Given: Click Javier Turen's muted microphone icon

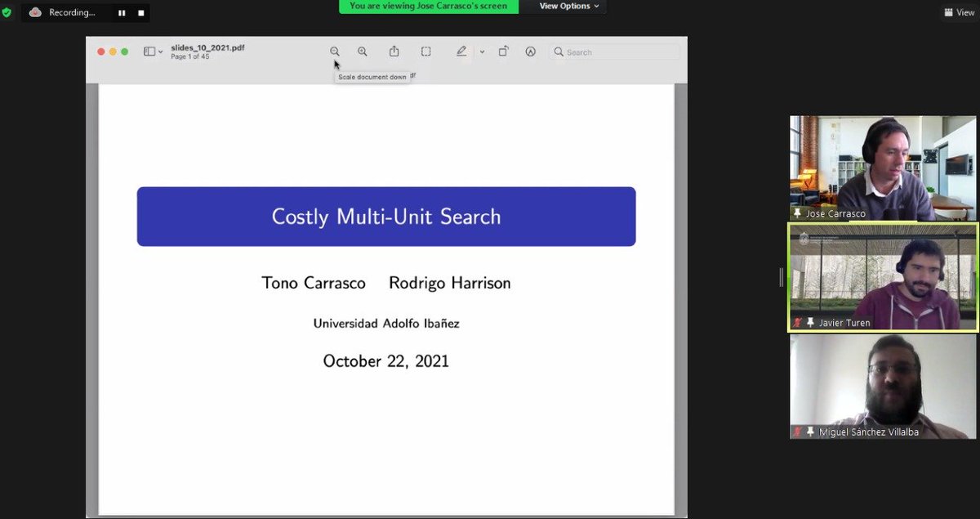Looking at the screenshot, I should tap(798, 323).
